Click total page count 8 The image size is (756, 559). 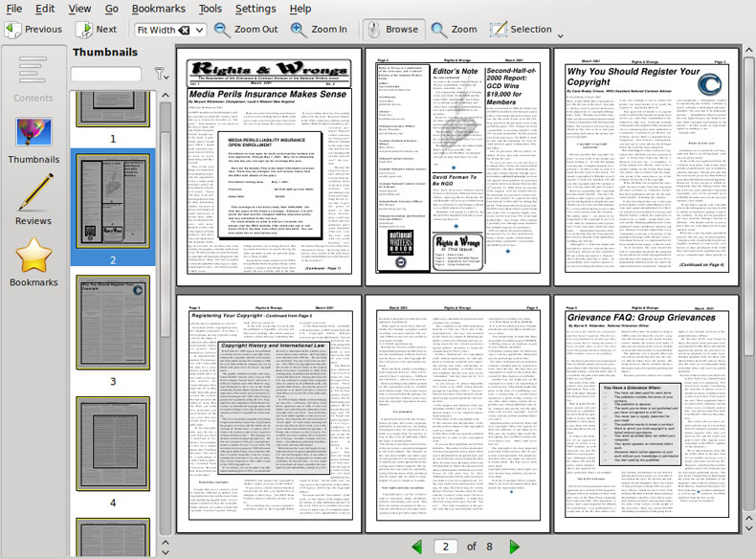[489, 547]
